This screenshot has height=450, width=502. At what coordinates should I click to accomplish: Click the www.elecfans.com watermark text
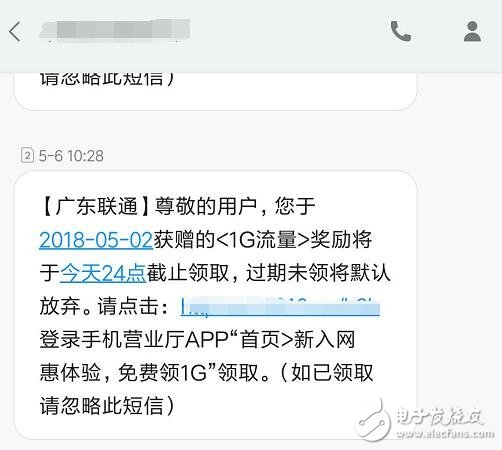tap(445, 433)
